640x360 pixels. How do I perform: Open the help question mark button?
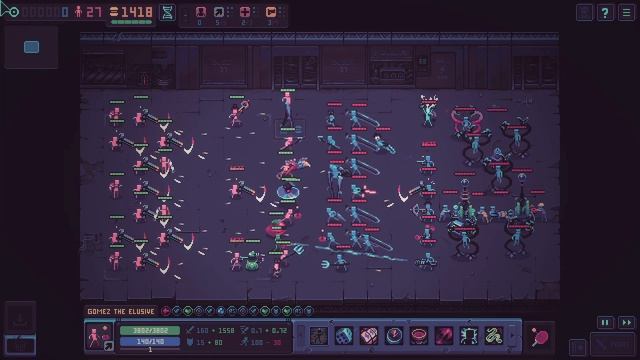tap(605, 13)
